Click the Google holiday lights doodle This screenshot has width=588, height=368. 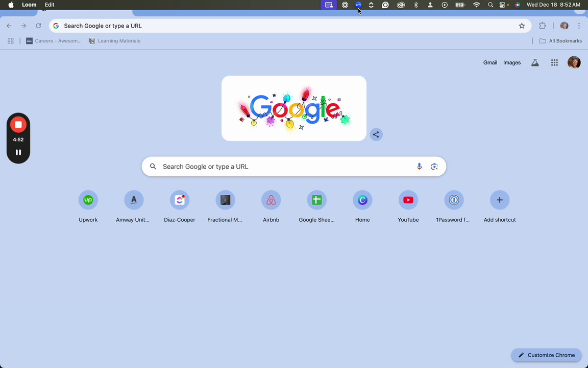point(293,108)
